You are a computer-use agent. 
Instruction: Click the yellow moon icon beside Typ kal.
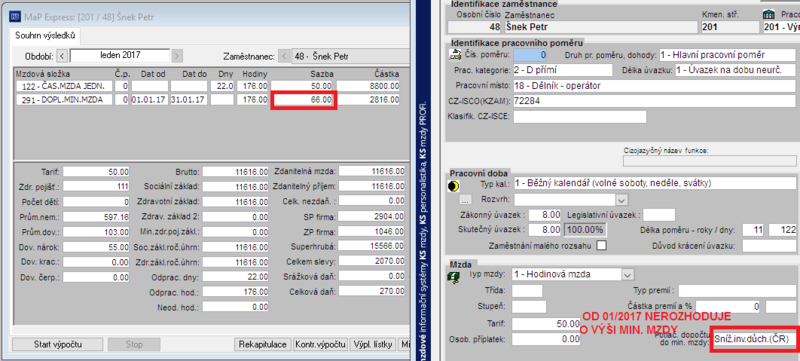453,187
